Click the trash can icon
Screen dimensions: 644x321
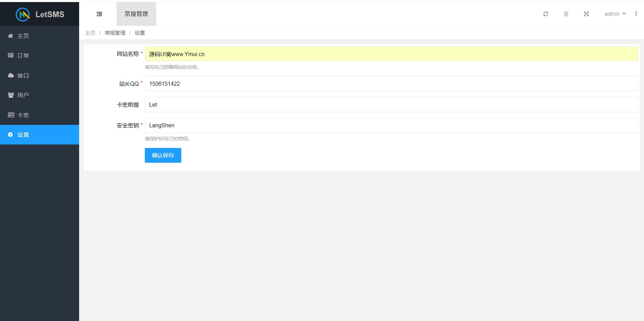click(x=566, y=14)
